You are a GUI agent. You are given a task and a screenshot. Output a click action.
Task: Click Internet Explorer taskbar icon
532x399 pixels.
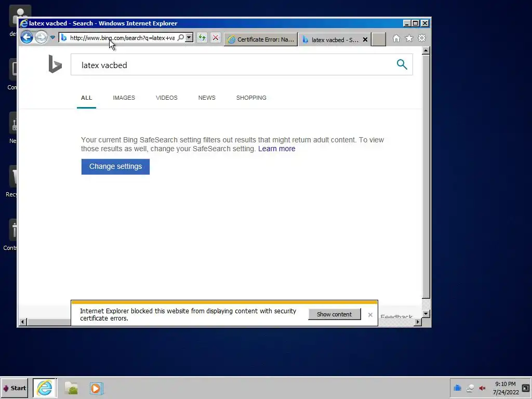[x=45, y=388]
